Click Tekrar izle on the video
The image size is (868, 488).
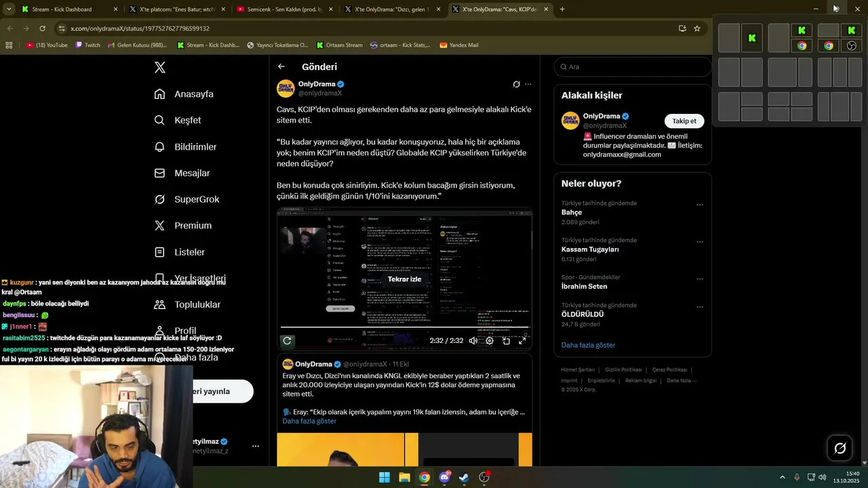(405, 279)
